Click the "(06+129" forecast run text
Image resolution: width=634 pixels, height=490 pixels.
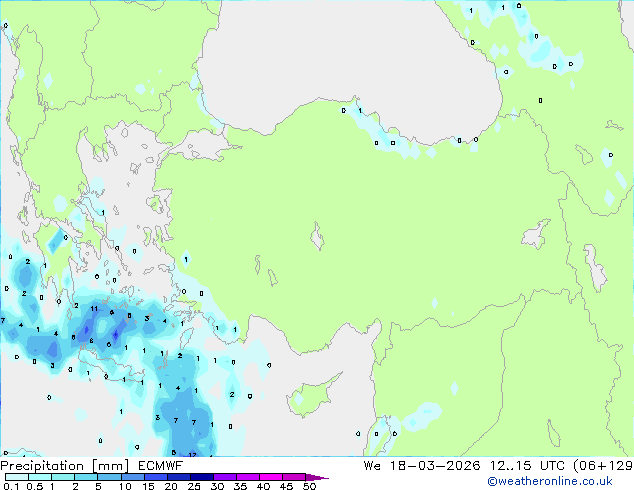coord(603,466)
